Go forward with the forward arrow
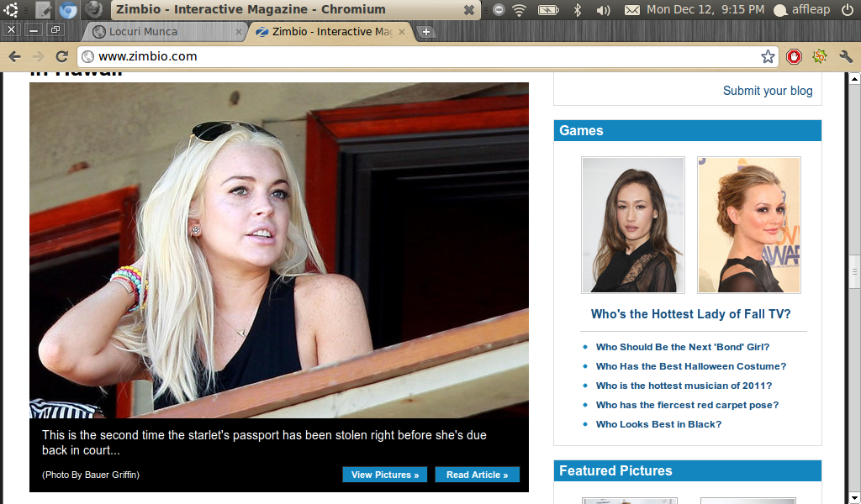The height and width of the screenshot is (504, 861). (x=38, y=56)
